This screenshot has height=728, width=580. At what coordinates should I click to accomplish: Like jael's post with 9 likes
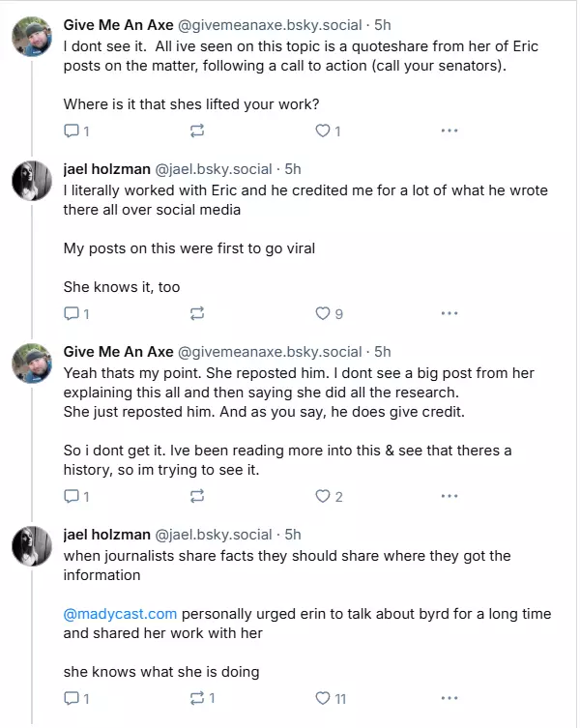tap(323, 313)
